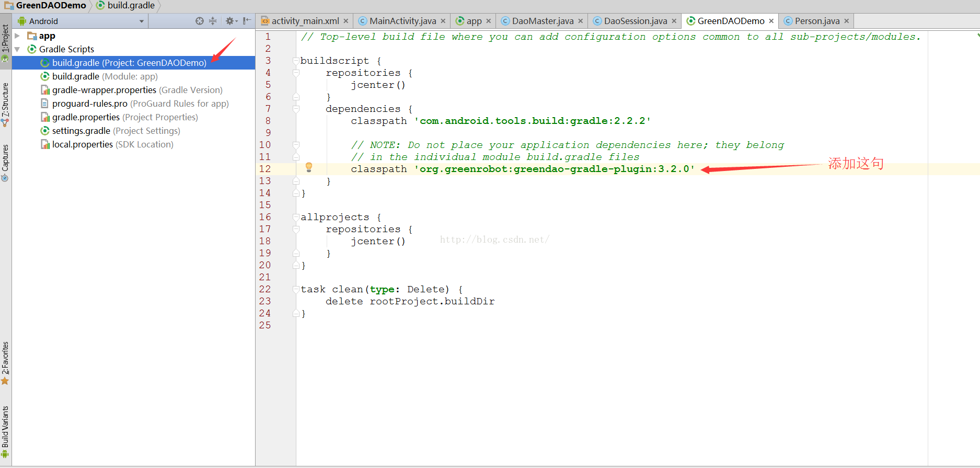This screenshot has width=980, height=468.
Task: Toggle the 2: Favorites tool window
Action: point(5,363)
